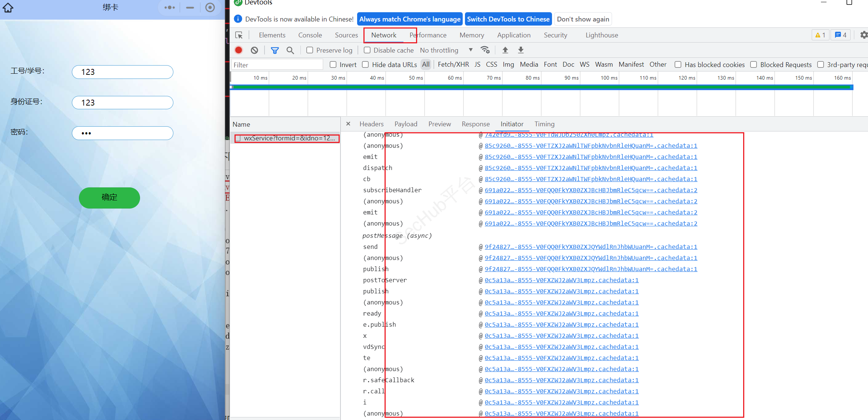Open the Network tab

384,35
